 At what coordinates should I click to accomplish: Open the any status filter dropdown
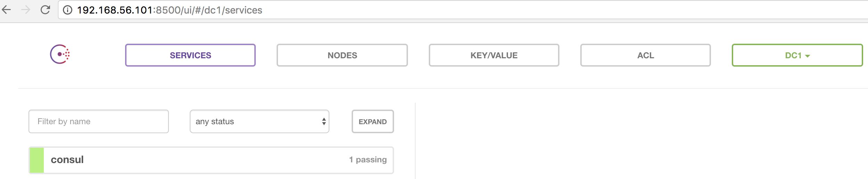click(260, 121)
